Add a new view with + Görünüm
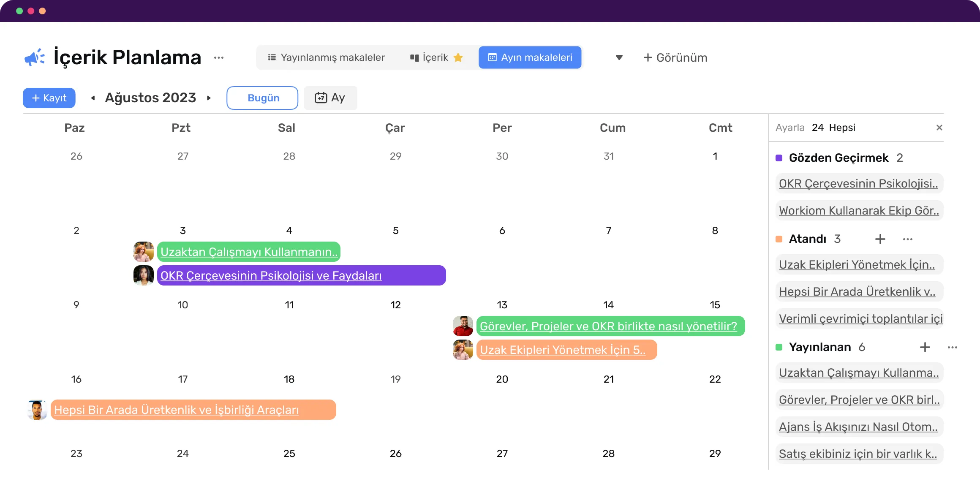The width and height of the screenshot is (980, 495). [x=675, y=57]
